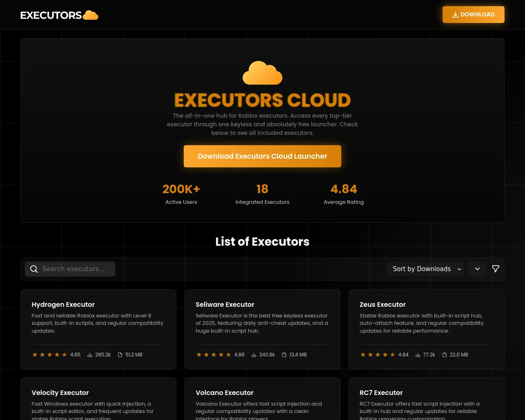Screen dimensions: 525x420
Task: Click the star rating on Seliware Executor
Action: (214, 355)
